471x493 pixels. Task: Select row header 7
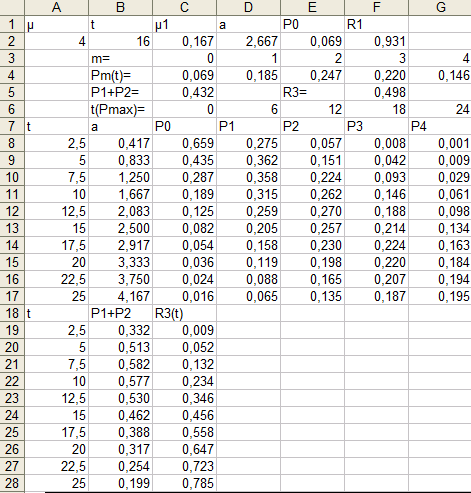pos(12,126)
